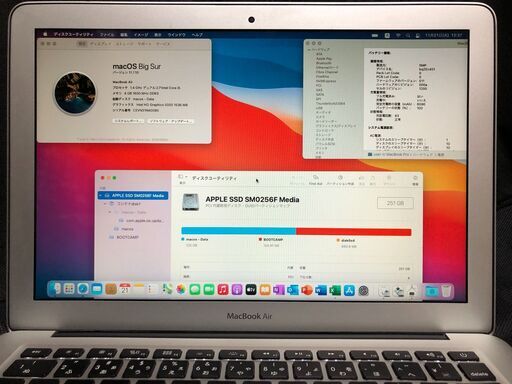Select Fibre Channel in System Information sidebar

(x=327, y=72)
